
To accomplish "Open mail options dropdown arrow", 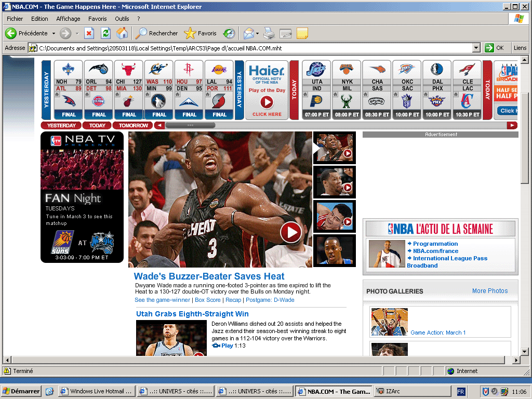I will pos(257,33).
